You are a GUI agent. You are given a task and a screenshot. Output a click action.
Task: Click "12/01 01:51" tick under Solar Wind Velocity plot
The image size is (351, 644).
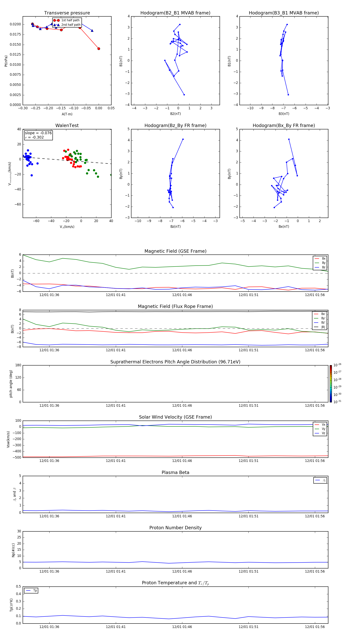click(249, 461)
